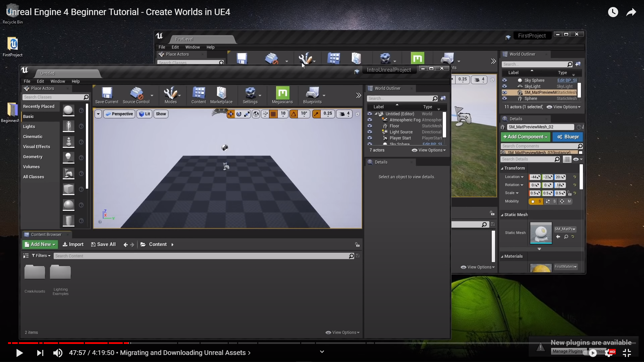Click the Megascans toolbar icon
Image resolution: width=644 pixels, height=362 pixels.
click(282, 94)
